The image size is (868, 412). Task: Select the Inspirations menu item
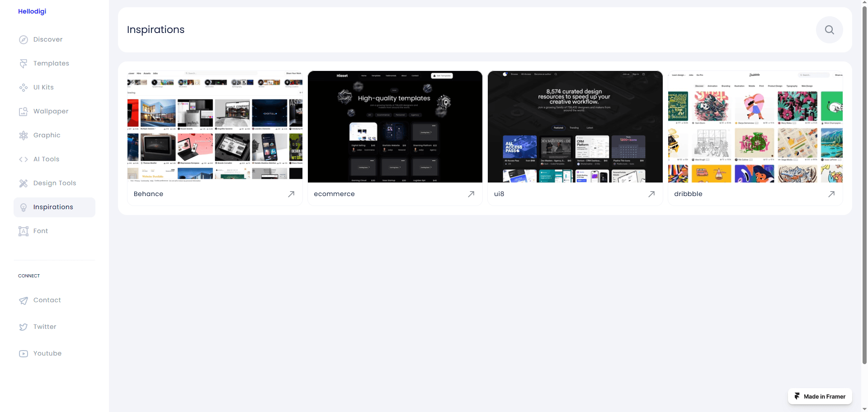coord(54,207)
